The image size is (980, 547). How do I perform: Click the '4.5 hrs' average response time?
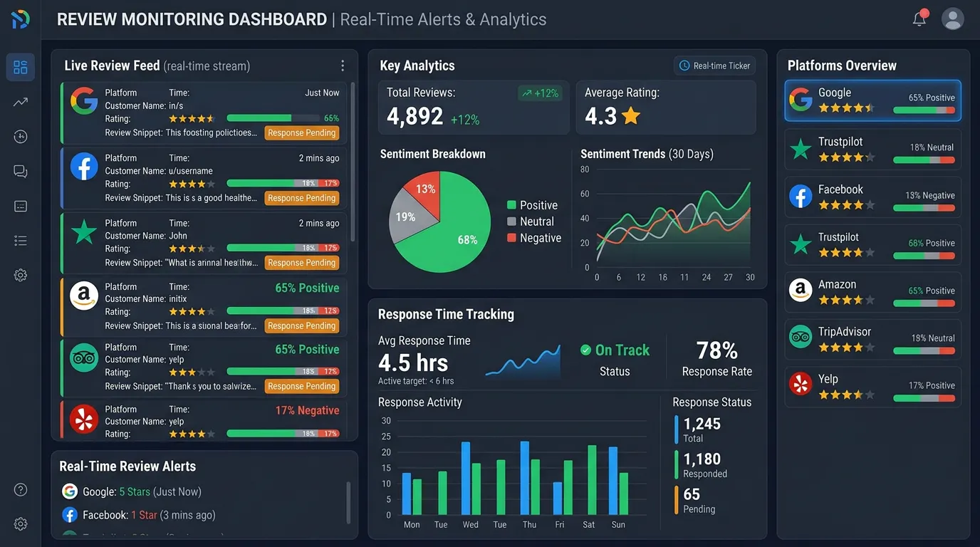(413, 363)
